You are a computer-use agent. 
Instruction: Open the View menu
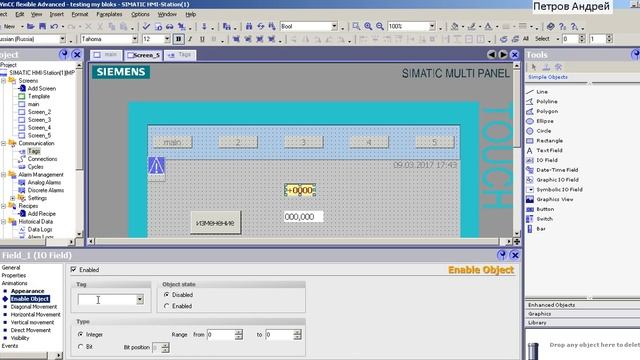(x=36, y=14)
